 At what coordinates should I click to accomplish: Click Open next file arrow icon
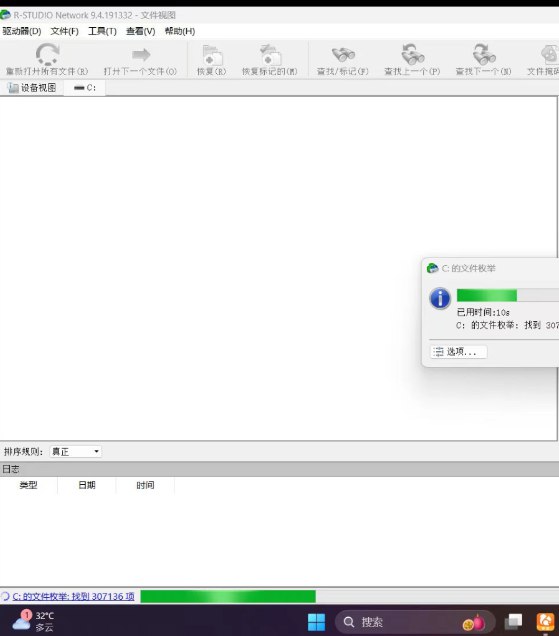pos(141,54)
